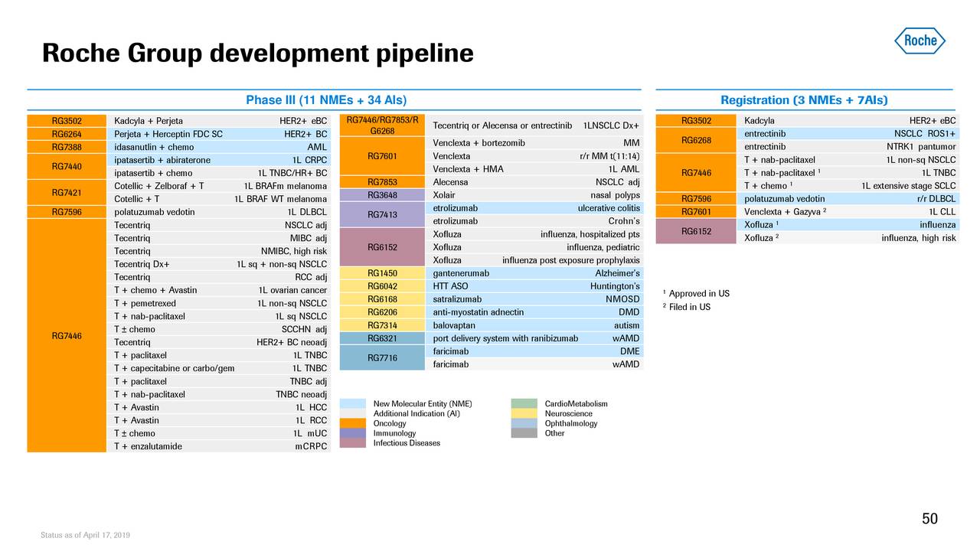Open the Approved in US footnote

[695, 293]
